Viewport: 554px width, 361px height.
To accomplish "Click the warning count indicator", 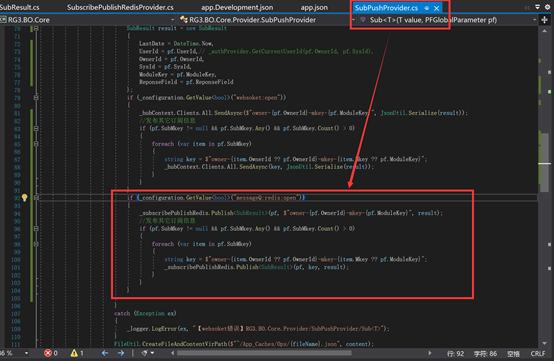I will (77, 353).
